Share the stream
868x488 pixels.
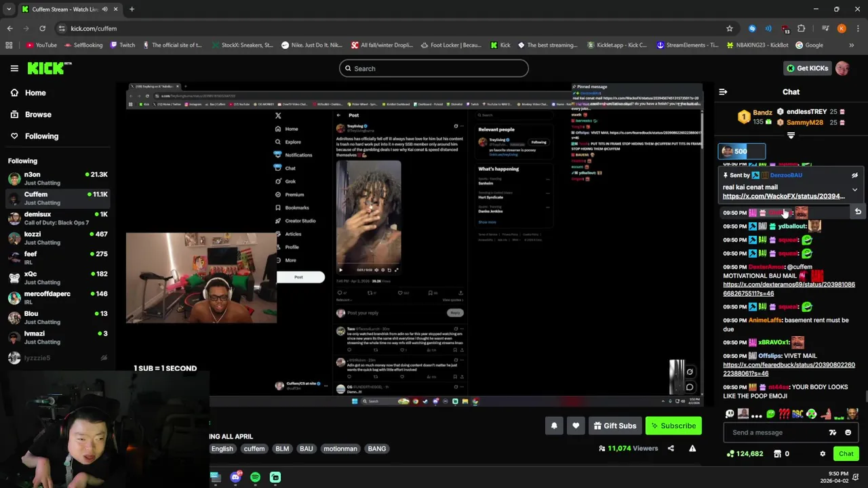[x=671, y=448]
